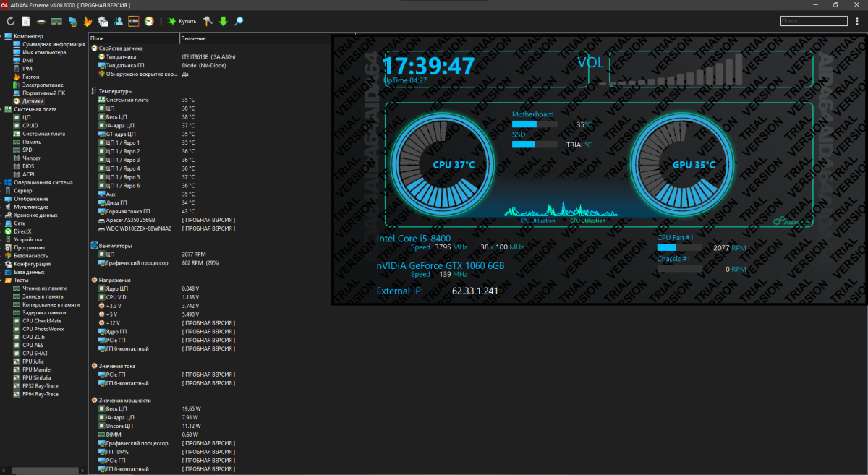Click the gauge sensor panel toolbar icon
Viewport: 868px width, 475px height.
point(149,21)
